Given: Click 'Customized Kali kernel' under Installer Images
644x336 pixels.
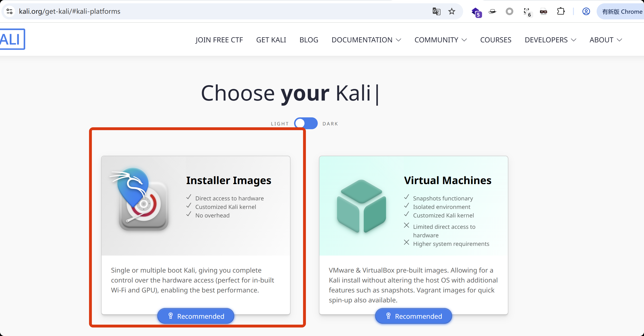Looking at the screenshot, I should coord(225,207).
